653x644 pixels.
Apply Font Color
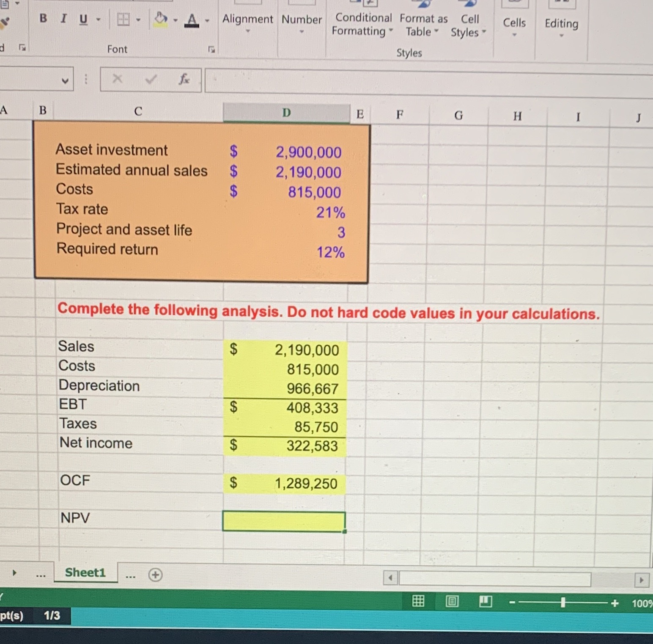pyautogui.click(x=192, y=20)
